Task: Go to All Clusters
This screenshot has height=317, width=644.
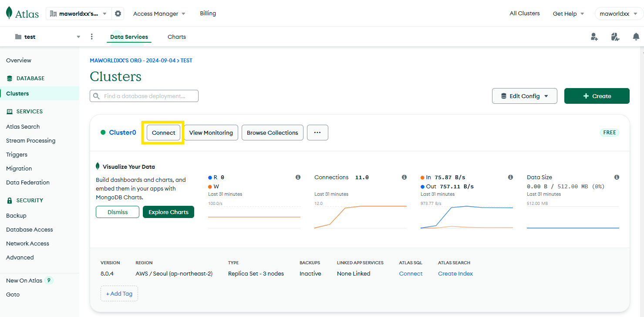Action: point(525,14)
